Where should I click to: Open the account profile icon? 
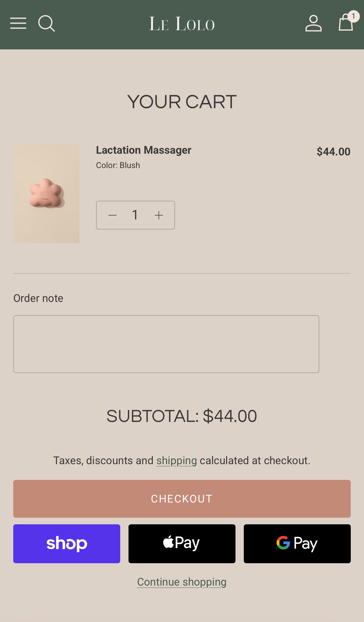313,23
